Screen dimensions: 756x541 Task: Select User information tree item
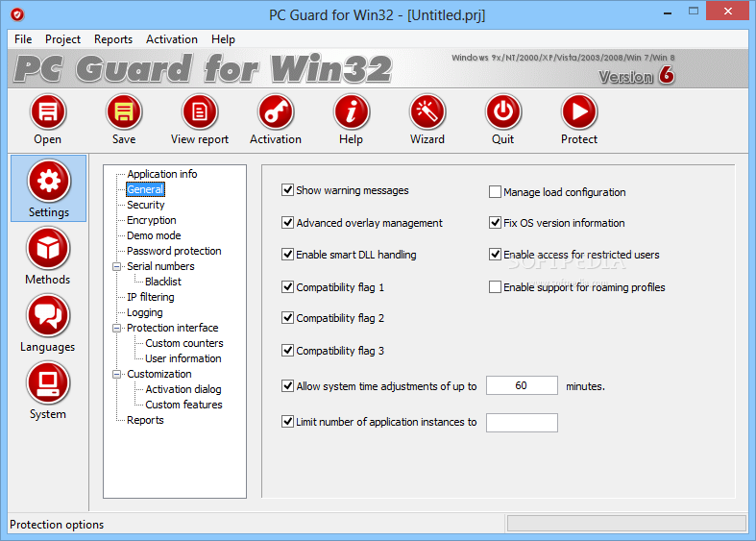pos(183,358)
